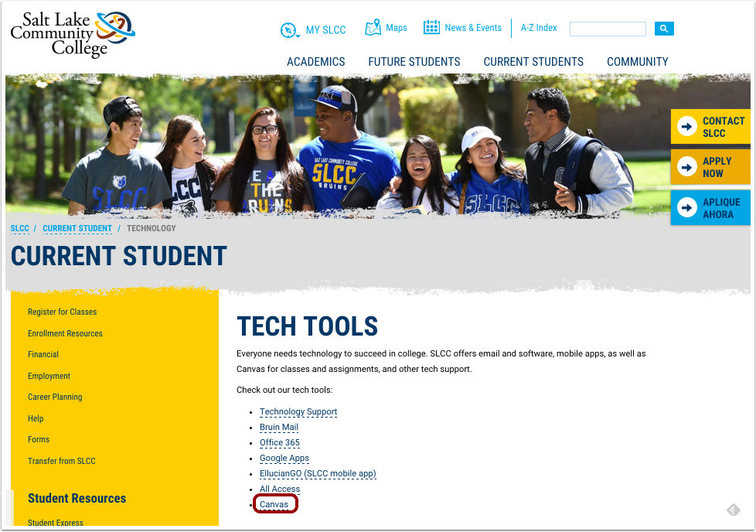The width and height of the screenshot is (756, 532).
Task: Click the MY SLCC compass icon
Action: (x=289, y=30)
